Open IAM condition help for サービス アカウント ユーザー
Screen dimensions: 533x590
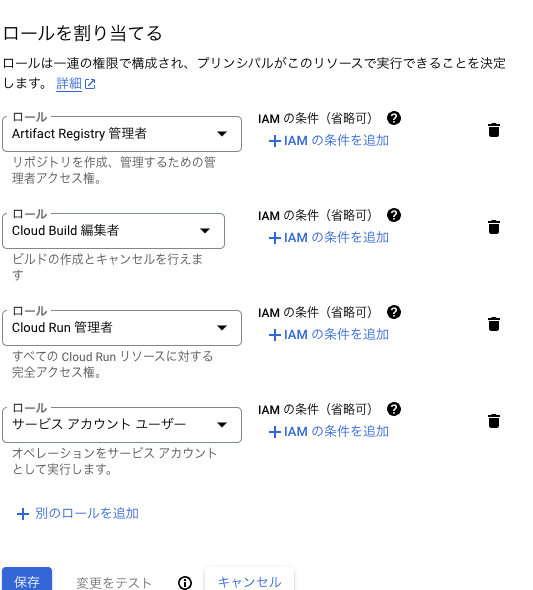tap(394, 409)
